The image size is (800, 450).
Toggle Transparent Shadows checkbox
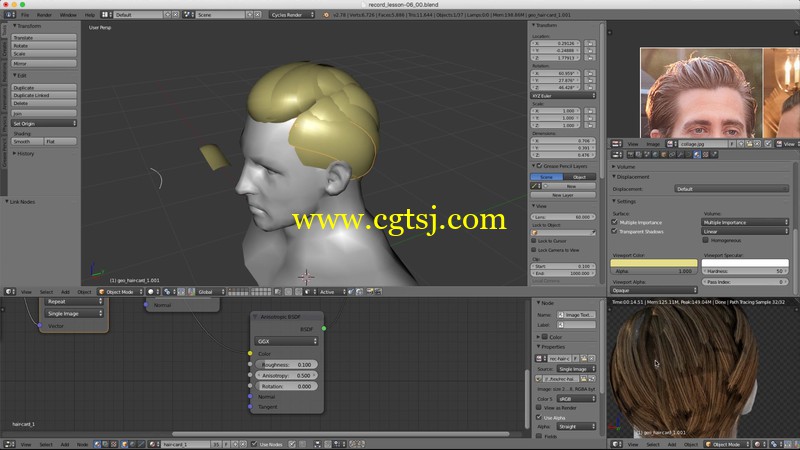pyautogui.click(x=614, y=232)
